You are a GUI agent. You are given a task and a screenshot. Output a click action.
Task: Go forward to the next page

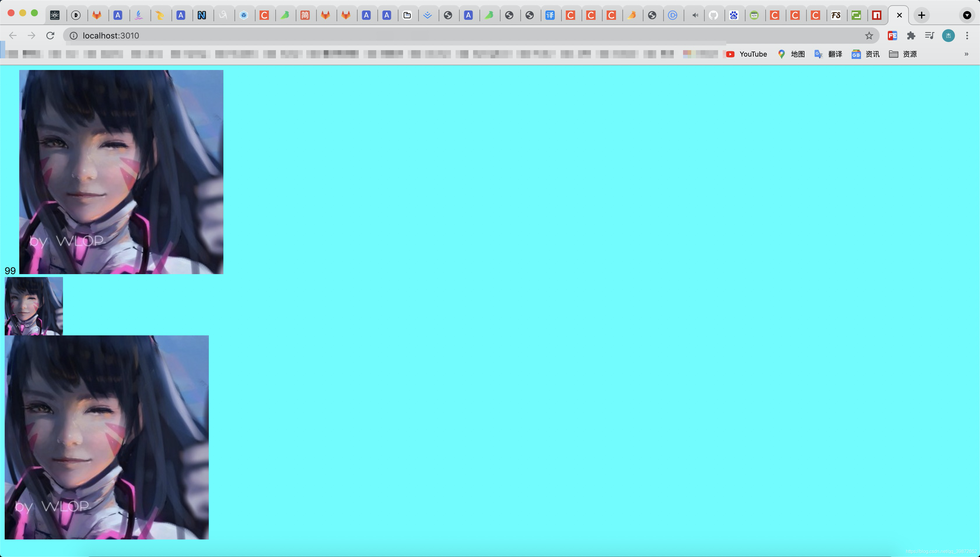tap(32, 36)
